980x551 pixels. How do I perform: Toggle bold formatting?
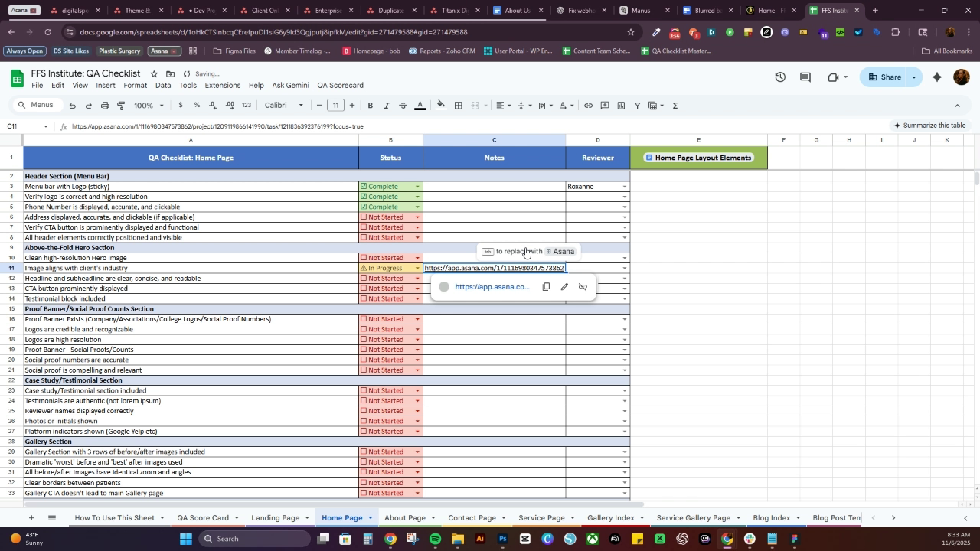[x=371, y=106]
